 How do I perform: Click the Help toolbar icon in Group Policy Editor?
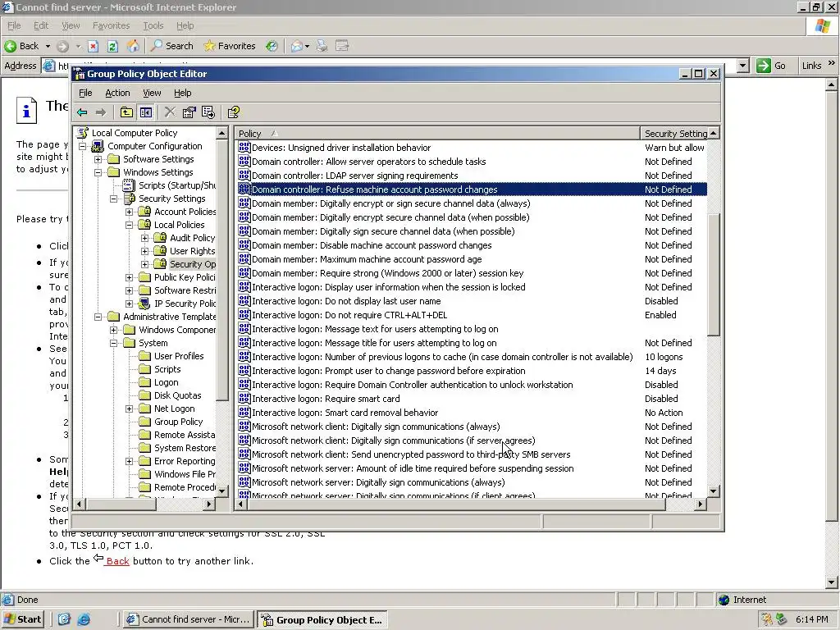[x=234, y=112]
